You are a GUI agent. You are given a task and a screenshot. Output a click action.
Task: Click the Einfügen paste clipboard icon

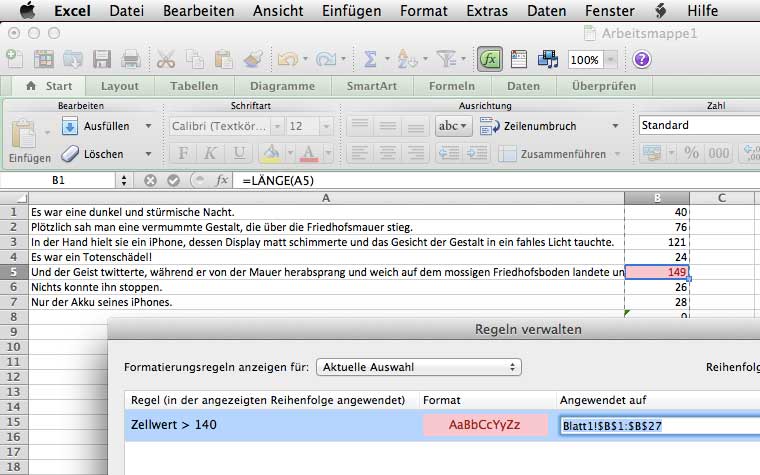pyautogui.click(x=27, y=133)
